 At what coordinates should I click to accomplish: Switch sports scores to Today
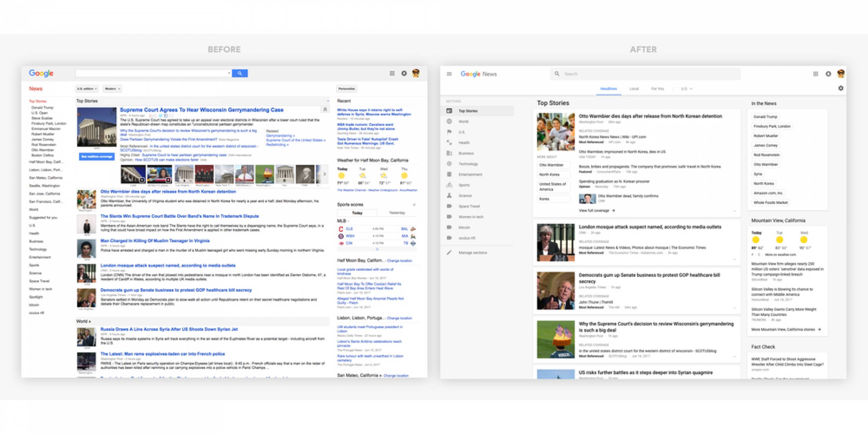pyautogui.click(x=357, y=213)
